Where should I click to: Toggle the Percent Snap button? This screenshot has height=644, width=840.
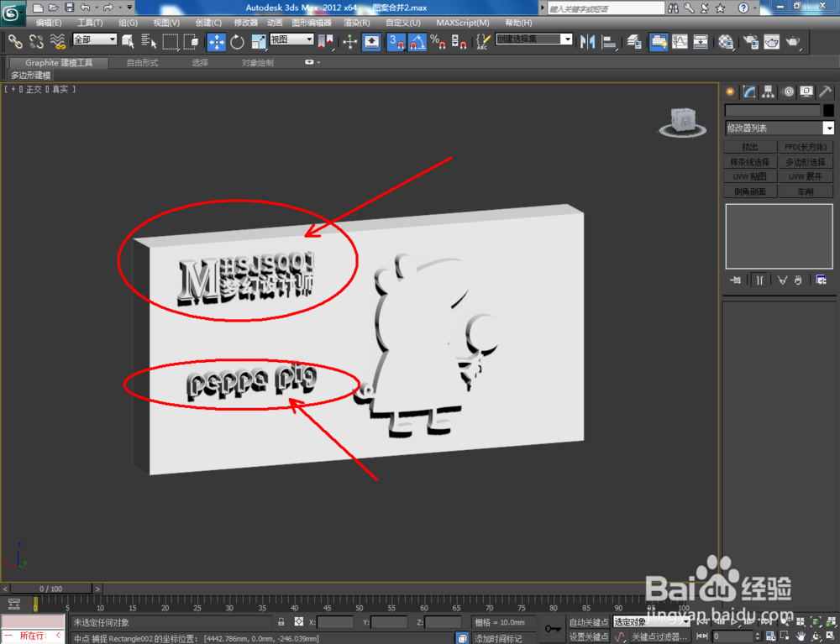pos(438,41)
